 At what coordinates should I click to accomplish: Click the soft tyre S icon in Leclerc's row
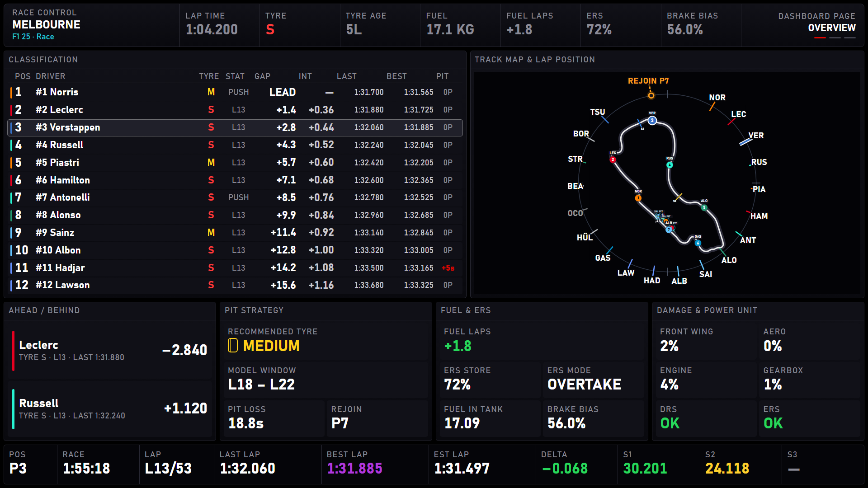tap(211, 110)
